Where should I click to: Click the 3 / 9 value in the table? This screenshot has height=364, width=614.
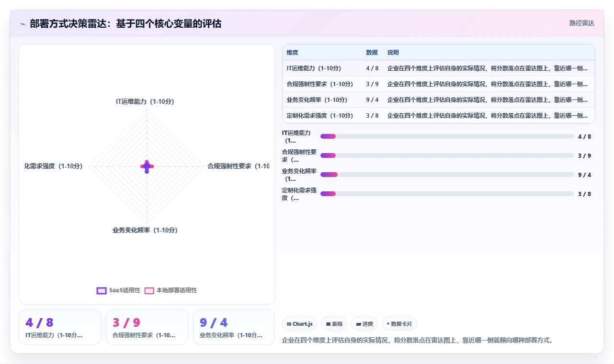tap(372, 84)
